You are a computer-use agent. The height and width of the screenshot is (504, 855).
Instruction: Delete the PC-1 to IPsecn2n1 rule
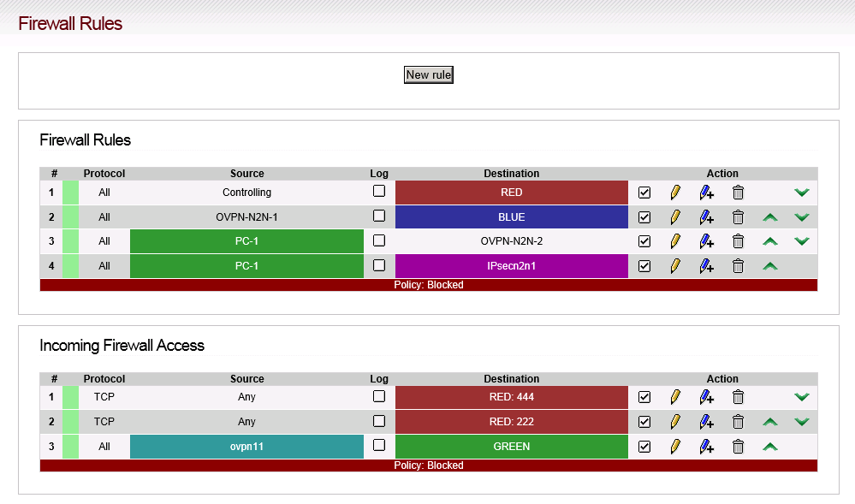pyautogui.click(x=738, y=266)
